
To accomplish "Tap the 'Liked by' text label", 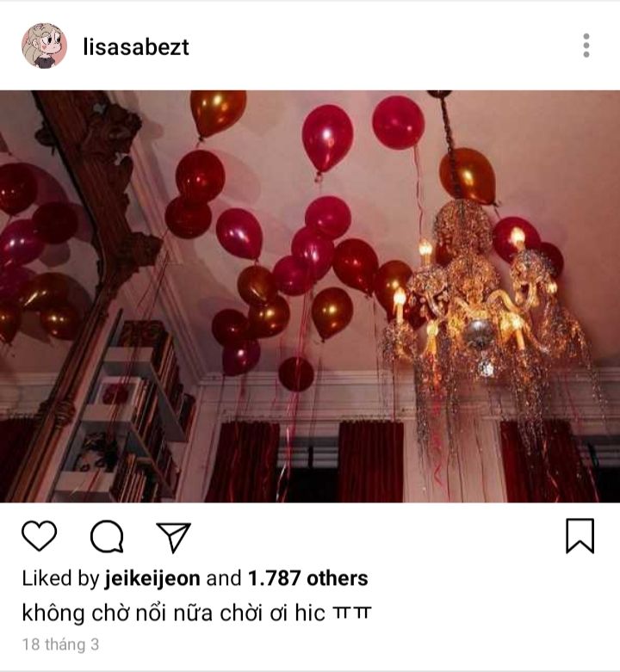I will (60, 578).
